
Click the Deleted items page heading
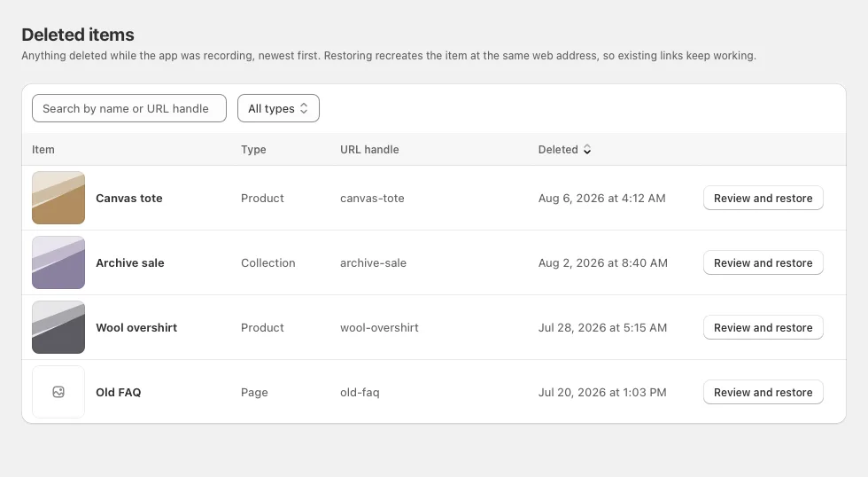click(78, 35)
